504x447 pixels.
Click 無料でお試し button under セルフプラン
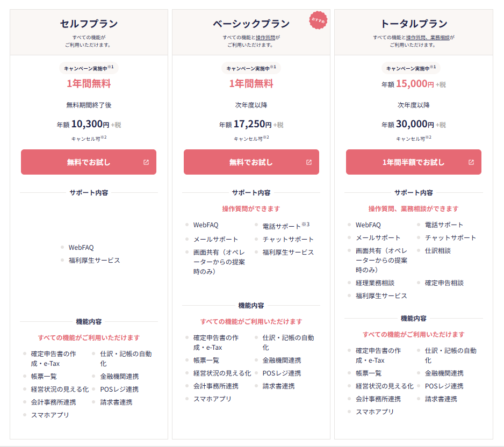(89, 162)
